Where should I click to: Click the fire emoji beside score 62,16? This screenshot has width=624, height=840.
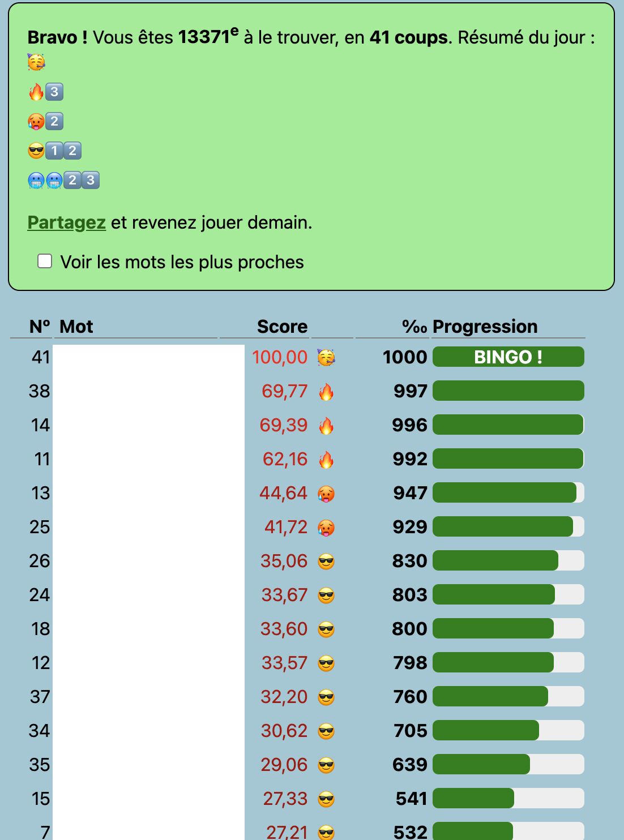(326, 460)
